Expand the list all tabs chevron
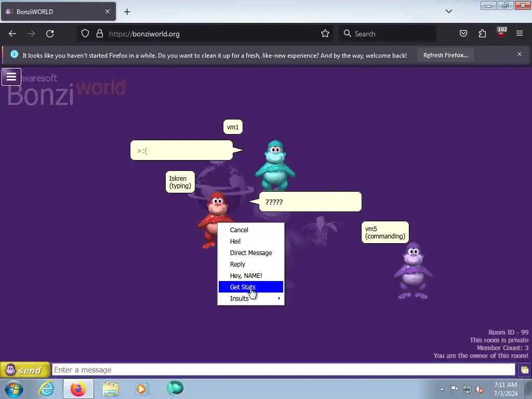Image resolution: width=532 pixels, height=399 pixels. coord(448,11)
